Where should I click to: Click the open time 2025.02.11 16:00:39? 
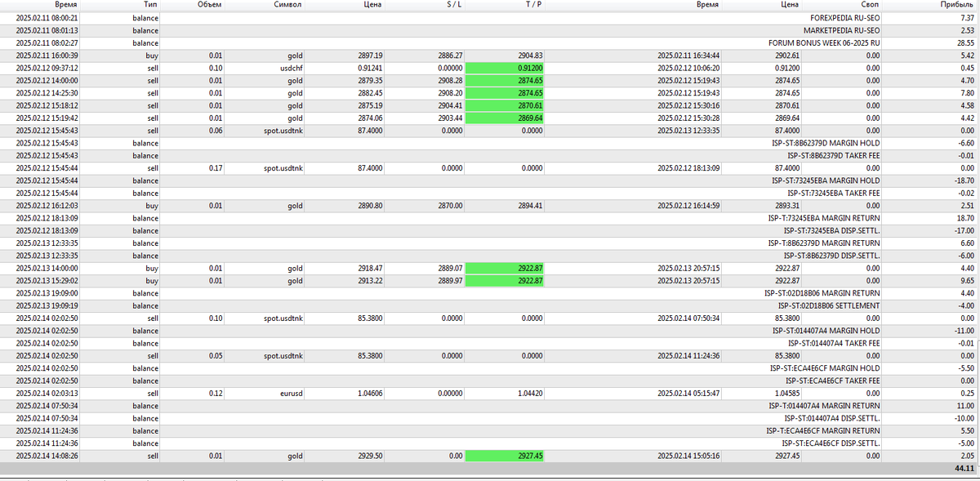(47, 56)
